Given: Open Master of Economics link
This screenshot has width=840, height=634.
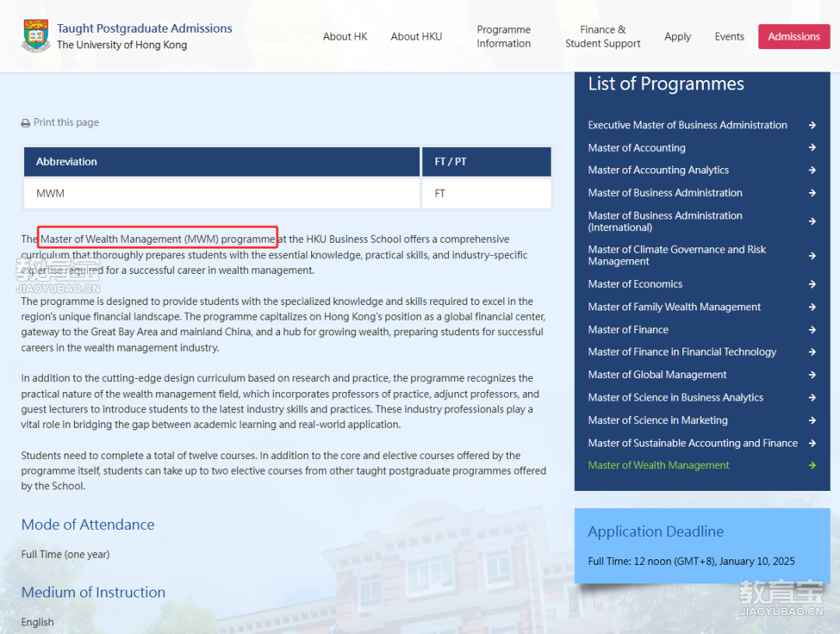Looking at the screenshot, I should (635, 284).
